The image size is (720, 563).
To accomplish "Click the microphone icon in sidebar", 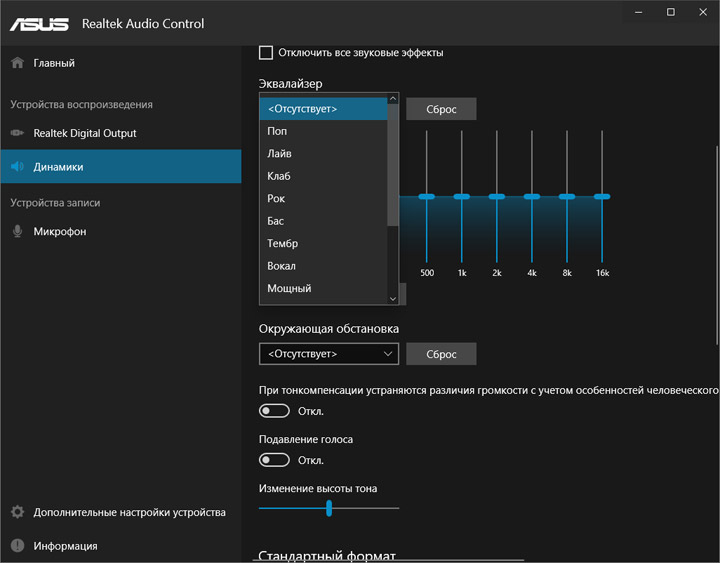I will coord(17,231).
